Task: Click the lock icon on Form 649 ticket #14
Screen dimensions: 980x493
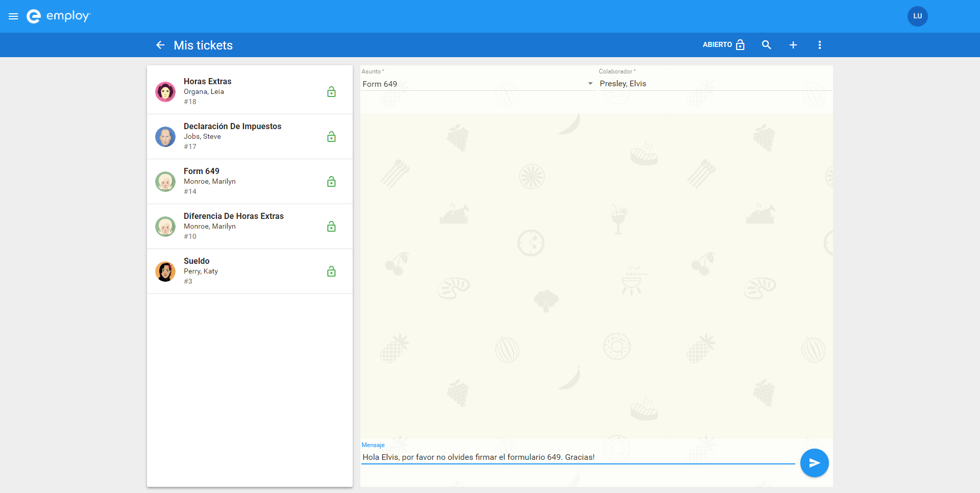Action: (331, 182)
